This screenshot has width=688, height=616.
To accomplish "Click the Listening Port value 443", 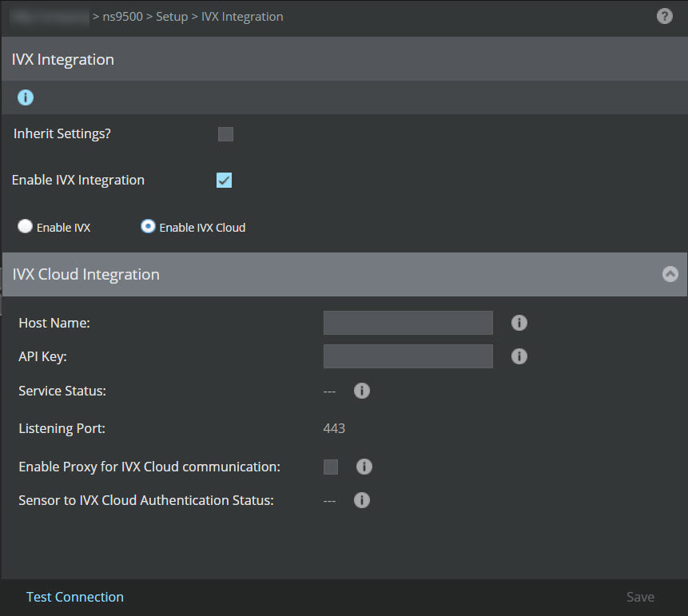I will [x=334, y=428].
